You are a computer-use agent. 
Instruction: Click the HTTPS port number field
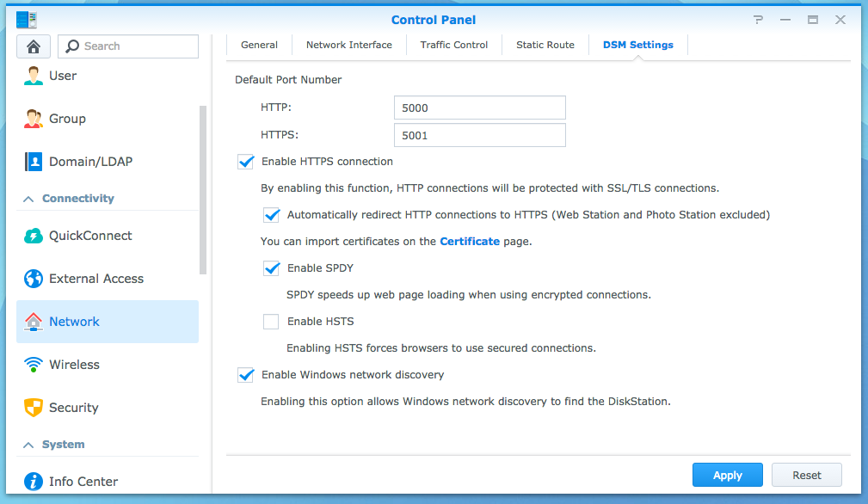pyautogui.click(x=479, y=135)
